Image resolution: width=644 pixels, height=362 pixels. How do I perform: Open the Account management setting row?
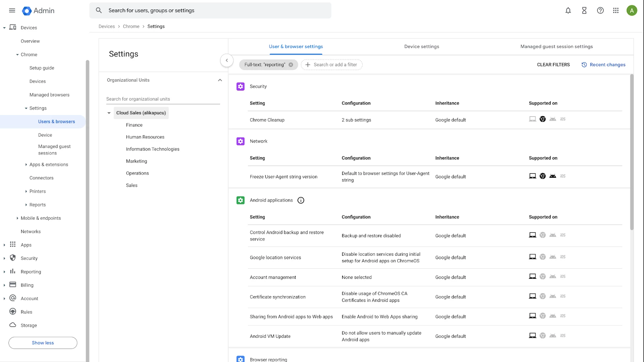436,277
